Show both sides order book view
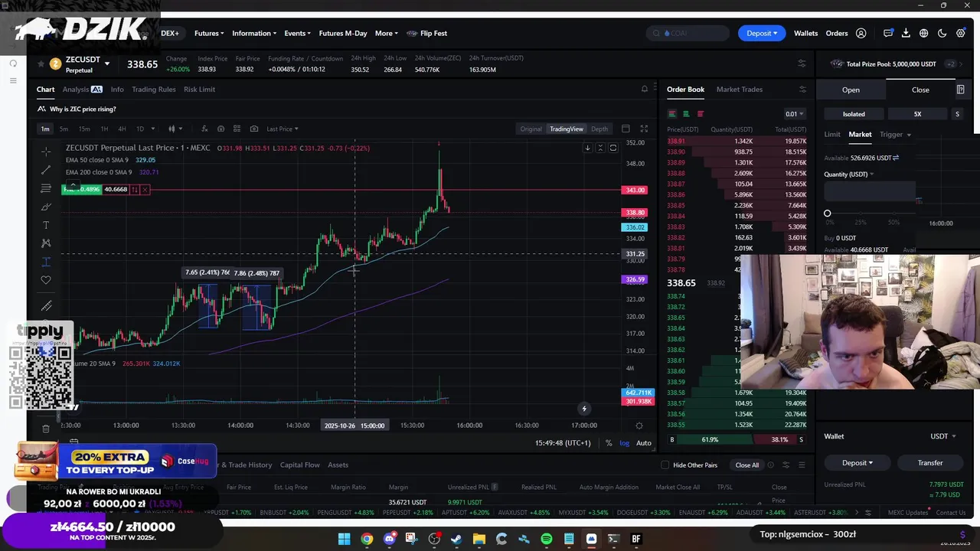Image resolution: width=980 pixels, height=551 pixels. click(x=671, y=114)
